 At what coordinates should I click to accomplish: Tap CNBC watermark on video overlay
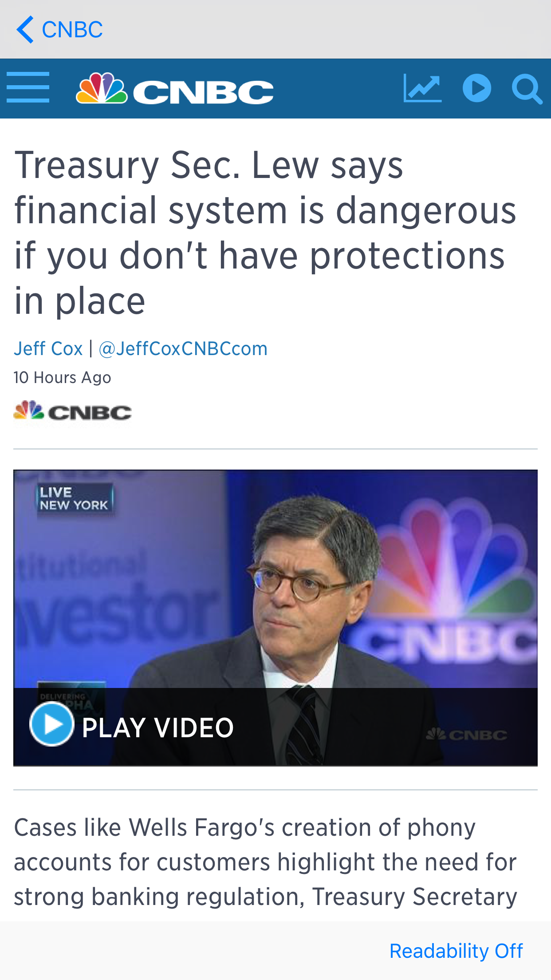(466, 735)
